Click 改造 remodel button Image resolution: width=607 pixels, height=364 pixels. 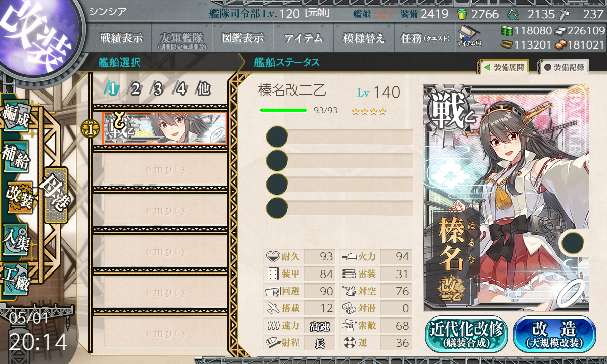554,334
